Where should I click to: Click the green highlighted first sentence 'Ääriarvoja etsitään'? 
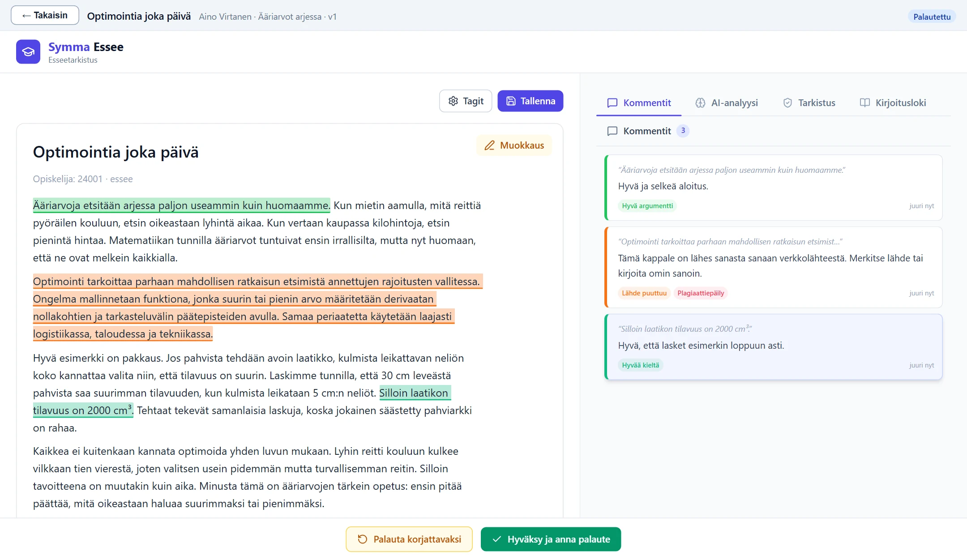point(181,205)
